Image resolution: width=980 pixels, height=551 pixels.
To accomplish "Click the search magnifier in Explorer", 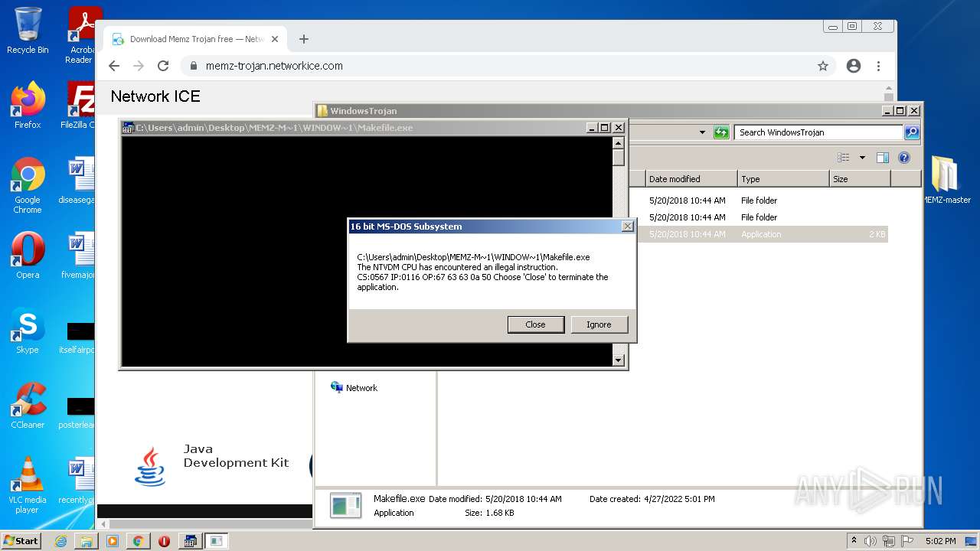I will point(911,132).
